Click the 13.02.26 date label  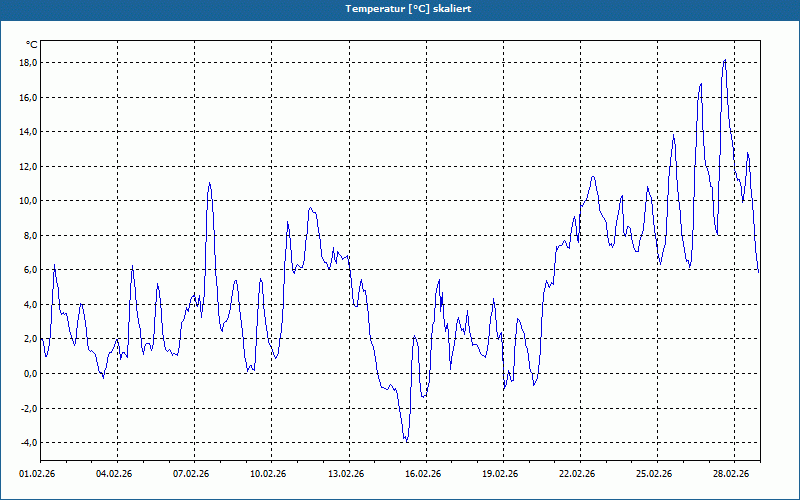click(x=346, y=474)
